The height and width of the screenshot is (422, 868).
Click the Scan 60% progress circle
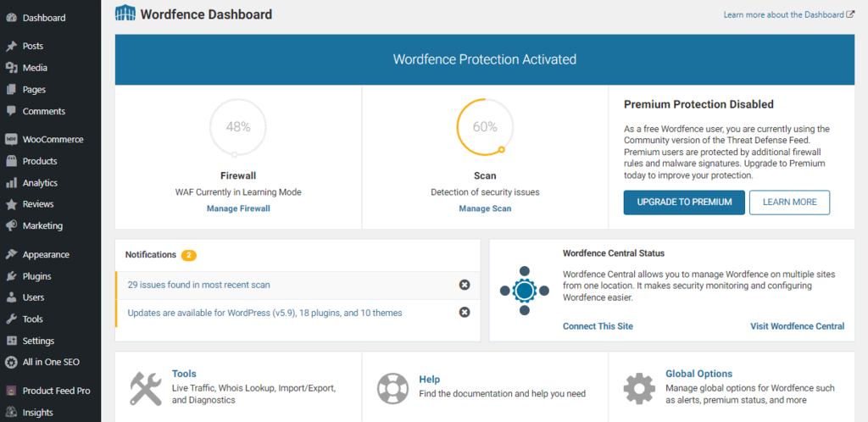pyautogui.click(x=485, y=127)
